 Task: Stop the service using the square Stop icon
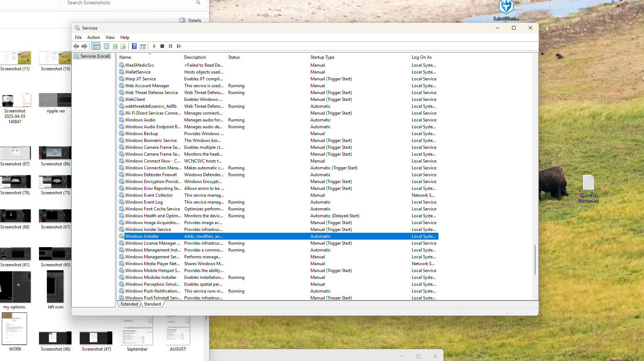coord(162,46)
